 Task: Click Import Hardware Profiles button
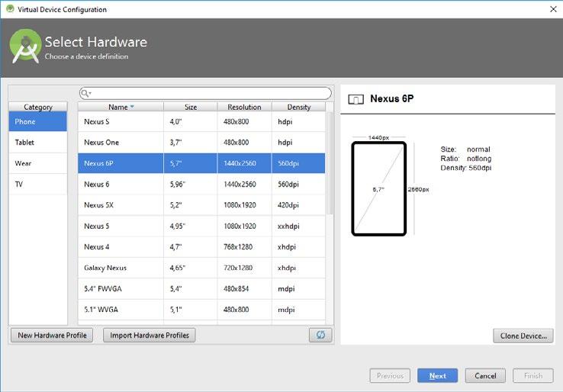[x=150, y=335]
